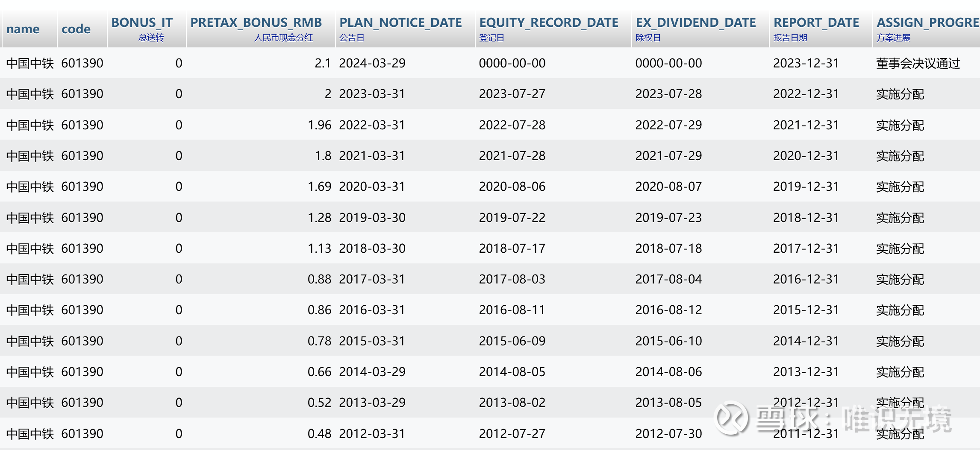980x450 pixels.
Task: Click the ASSIGN_PROGRESS column header
Action: [927, 29]
